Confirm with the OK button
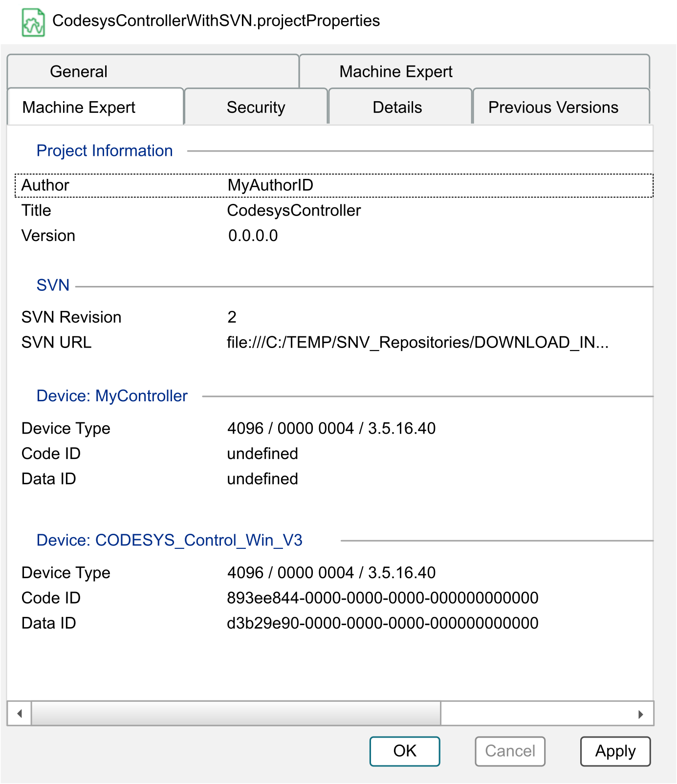 405,751
